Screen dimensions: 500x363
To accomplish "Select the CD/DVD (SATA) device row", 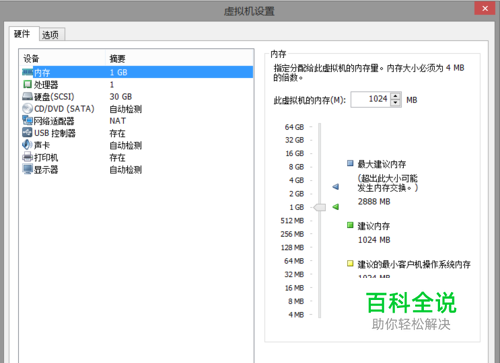I will (137, 109).
